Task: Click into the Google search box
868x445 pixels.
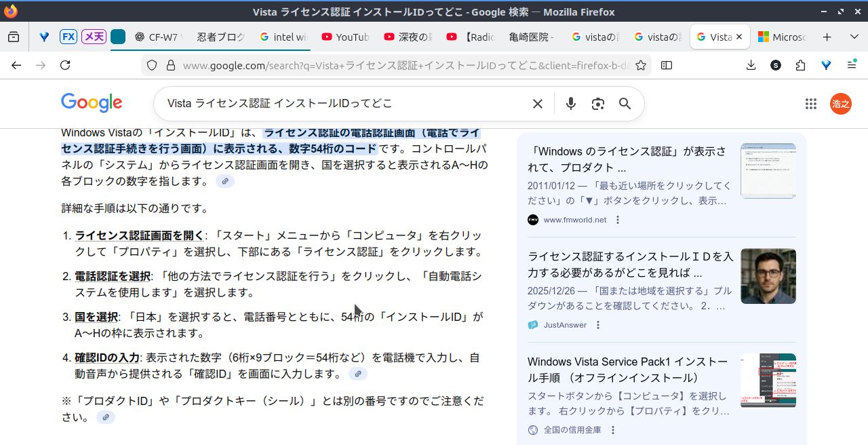Action: point(342,104)
